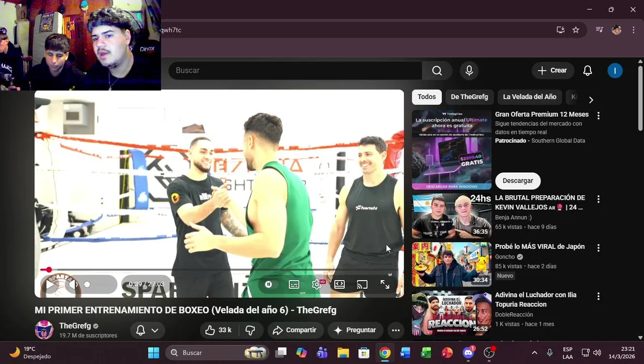Click the YouTube search magnifier button

pyautogui.click(x=437, y=71)
